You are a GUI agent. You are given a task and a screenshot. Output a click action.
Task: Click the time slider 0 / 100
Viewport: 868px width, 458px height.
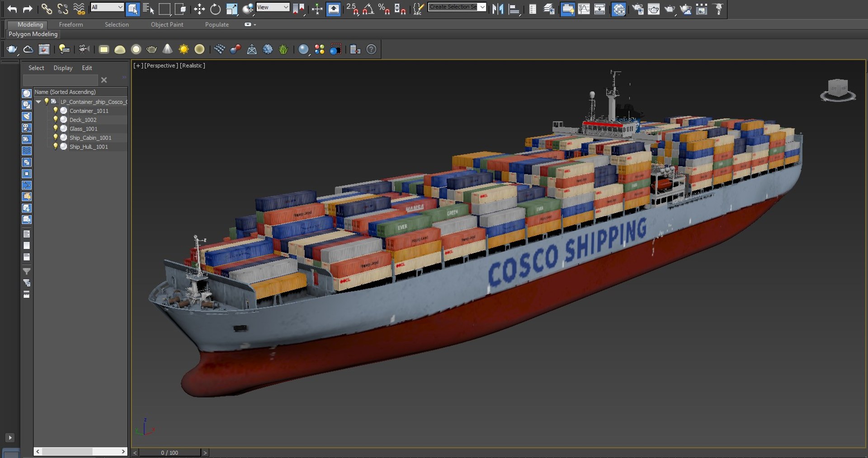pyautogui.click(x=170, y=453)
